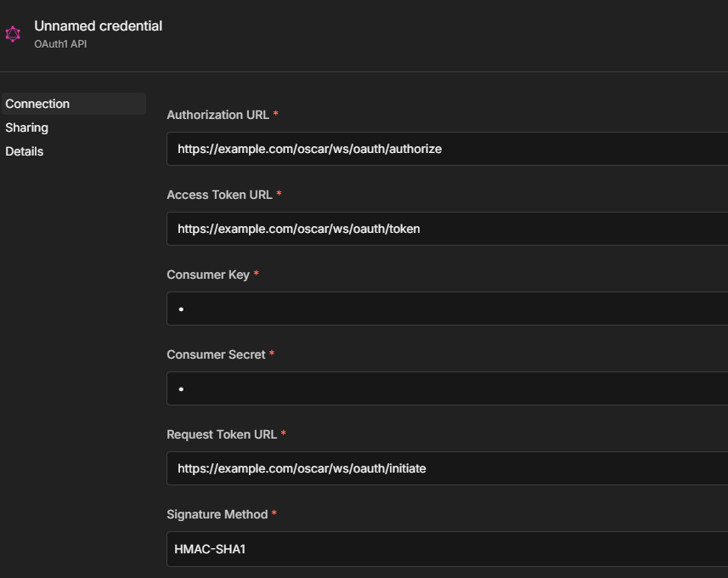Focus the Authorization URL input field

pyautogui.click(x=447, y=149)
